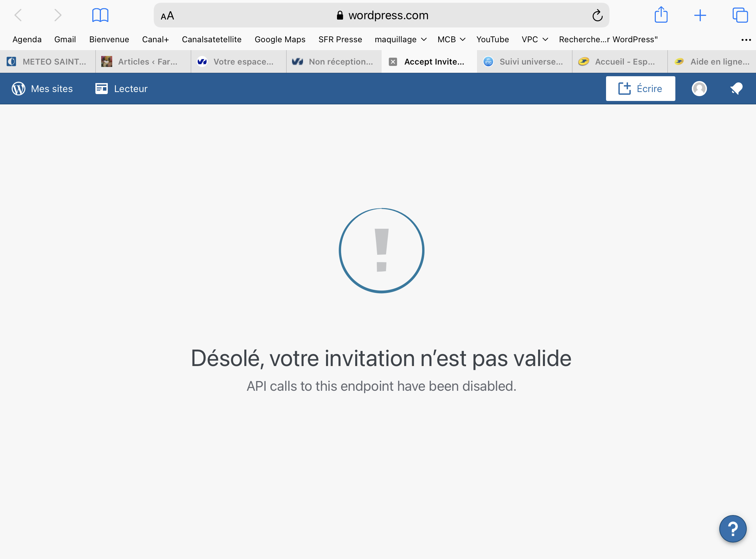
Task: Reload the page using refresh arrow
Action: pos(597,15)
